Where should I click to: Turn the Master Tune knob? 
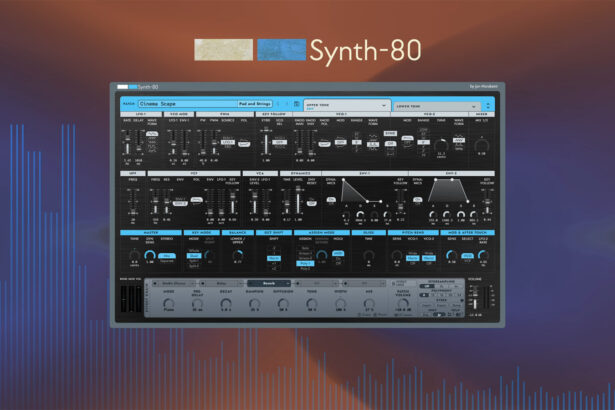pos(135,255)
